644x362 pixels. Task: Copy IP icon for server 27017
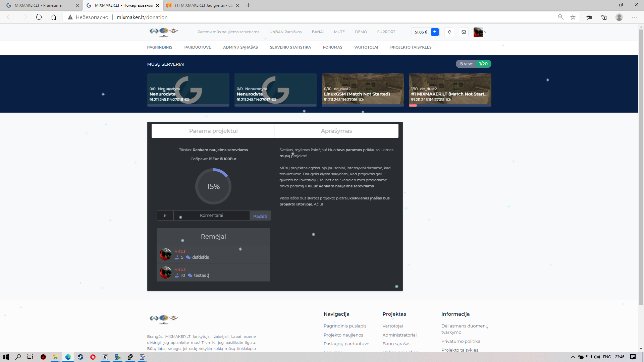coord(274,100)
